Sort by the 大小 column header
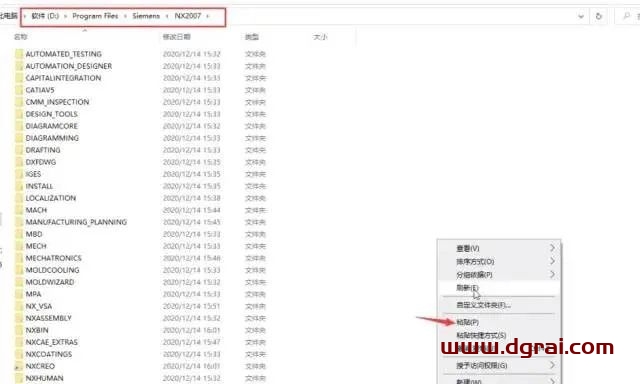This screenshot has height=384, width=640. tap(320, 37)
